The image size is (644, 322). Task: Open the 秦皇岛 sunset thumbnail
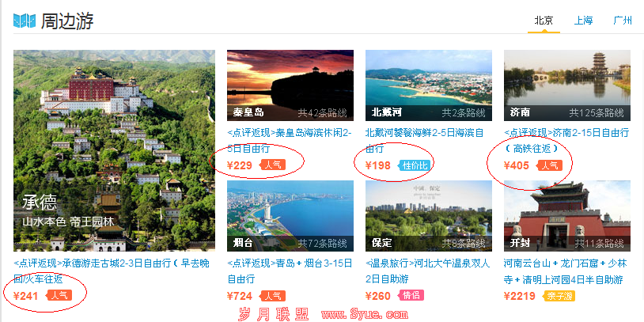(290, 85)
